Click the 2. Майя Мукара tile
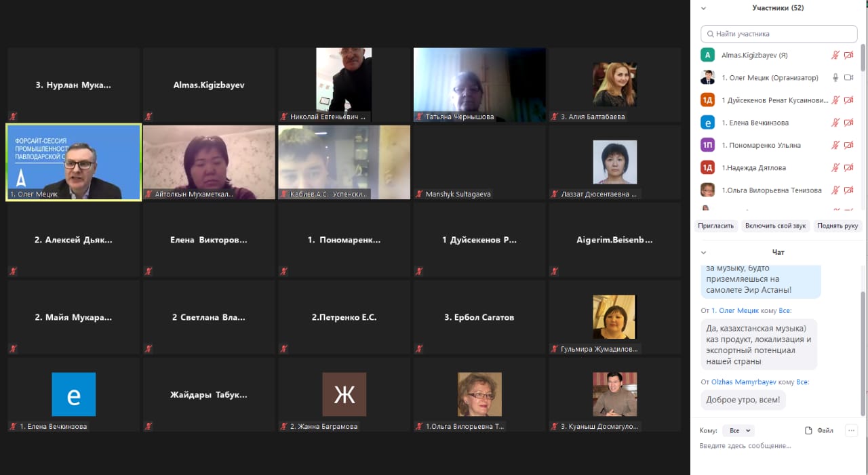 (73, 317)
